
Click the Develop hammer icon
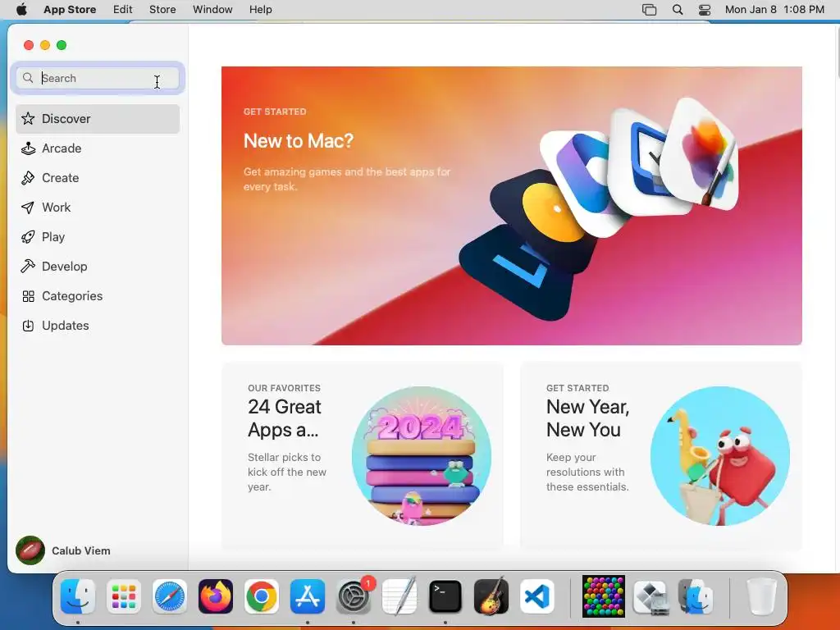[28, 267]
